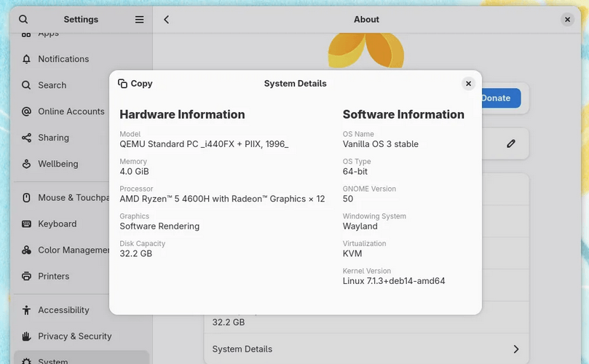Click the Software Information heading

(x=403, y=114)
